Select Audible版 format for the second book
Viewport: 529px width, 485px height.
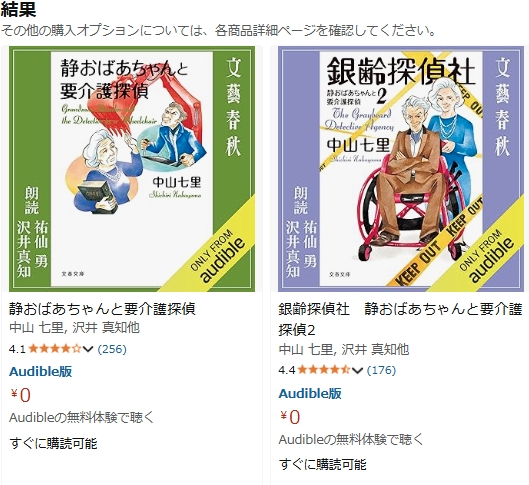tap(310, 394)
